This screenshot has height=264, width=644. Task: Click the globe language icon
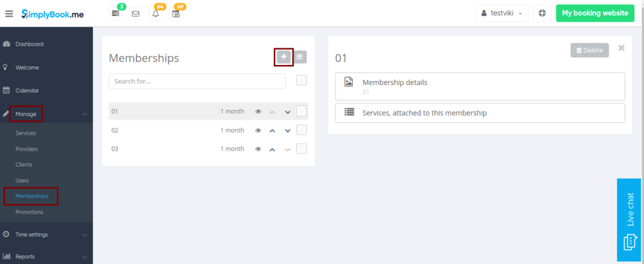click(x=542, y=13)
